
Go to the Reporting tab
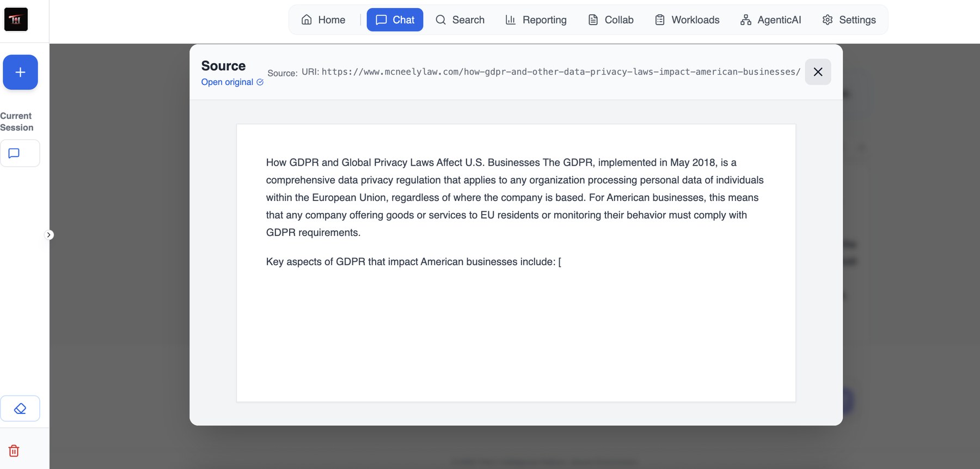pos(536,20)
